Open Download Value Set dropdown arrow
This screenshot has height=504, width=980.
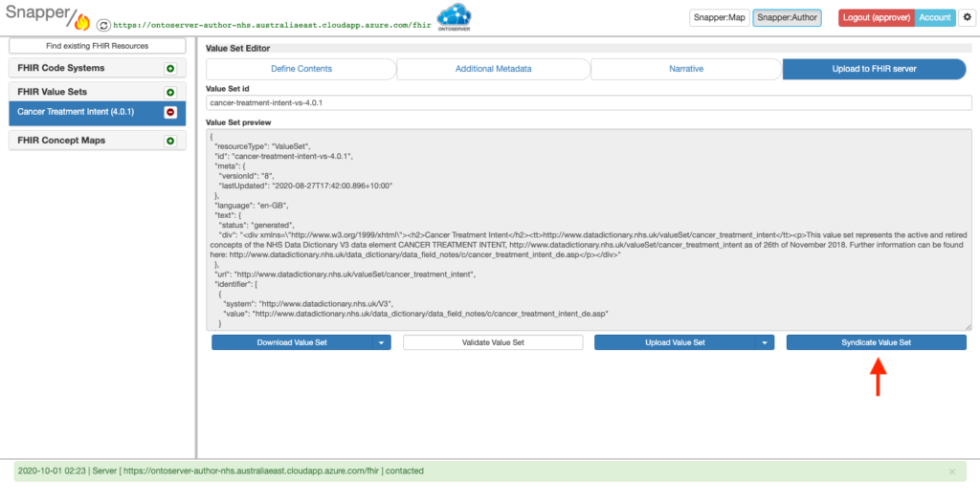[x=381, y=342]
